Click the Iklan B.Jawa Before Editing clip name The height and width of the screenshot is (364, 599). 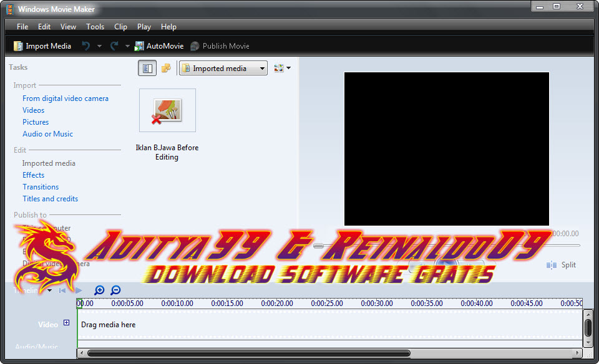click(x=167, y=152)
